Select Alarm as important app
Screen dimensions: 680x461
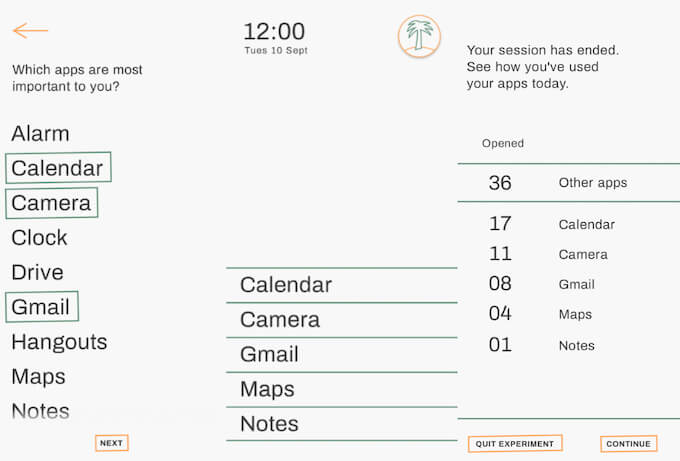click(x=41, y=134)
